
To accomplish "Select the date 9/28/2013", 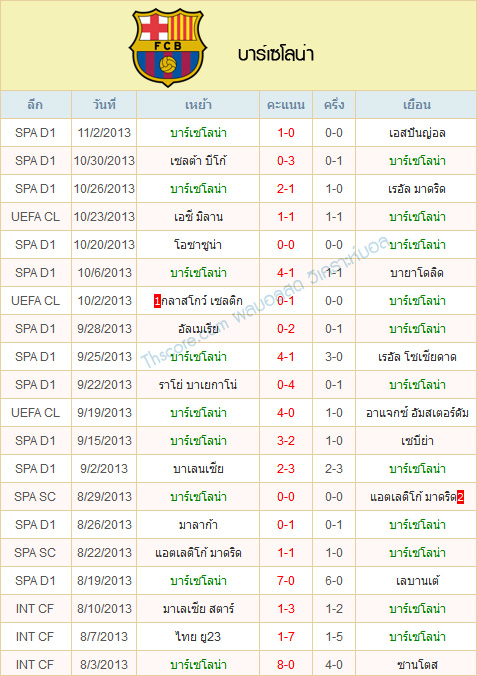I will (104, 329).
